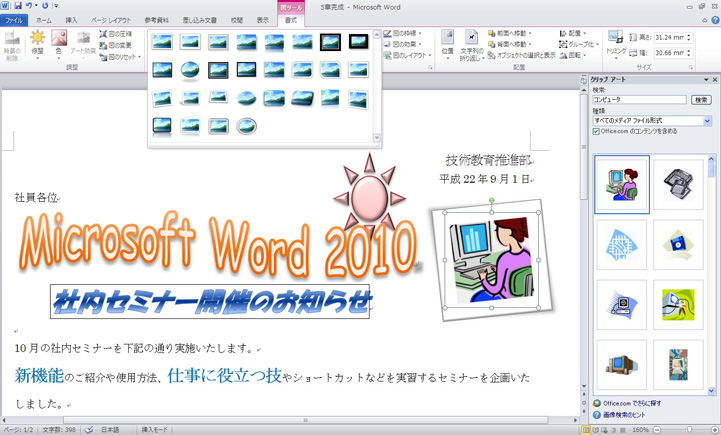
Task: Minimize the ribbon with the caret icon
Action: point(704,20)
